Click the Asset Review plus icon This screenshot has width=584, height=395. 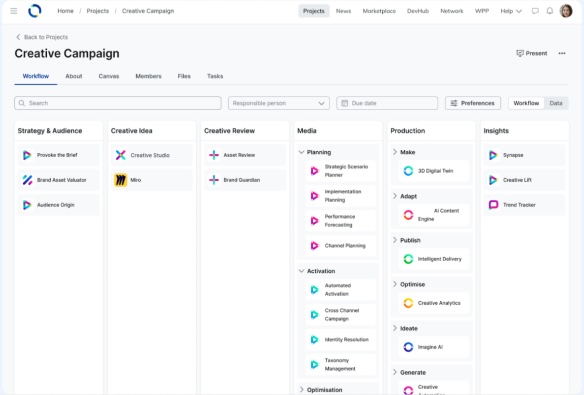coord(214,155)
